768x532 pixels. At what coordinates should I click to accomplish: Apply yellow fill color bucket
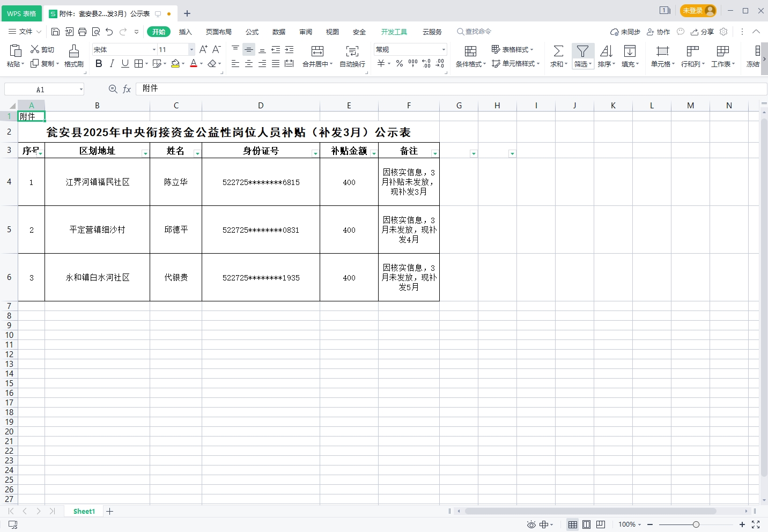point(175,63)
